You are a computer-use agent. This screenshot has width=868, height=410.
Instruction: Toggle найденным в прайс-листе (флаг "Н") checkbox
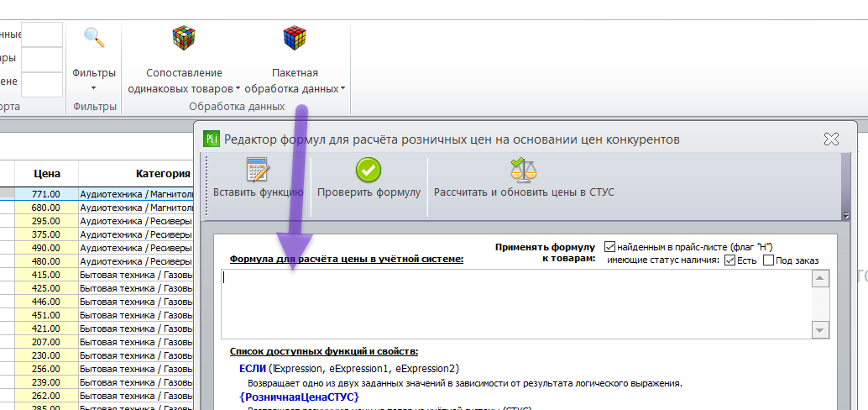point(609,246)
